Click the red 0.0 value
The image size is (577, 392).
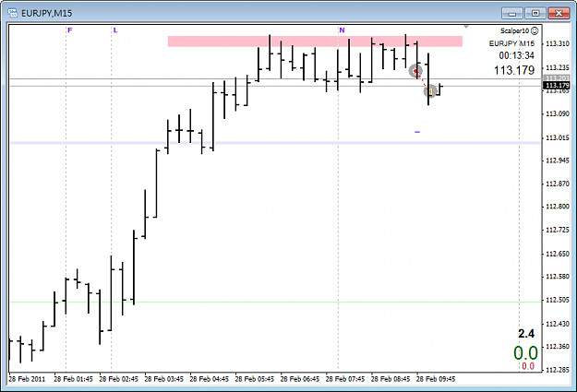pyautogui.click(x=528, y=366)
